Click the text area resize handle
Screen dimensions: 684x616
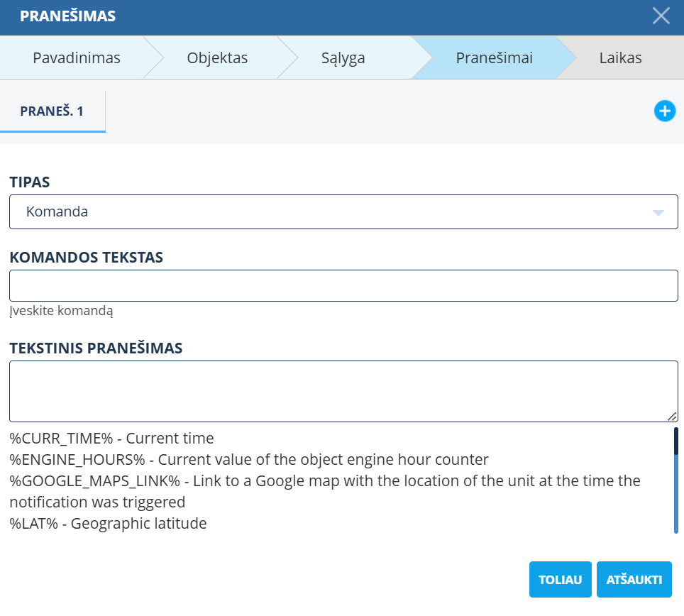pos(672,417)
